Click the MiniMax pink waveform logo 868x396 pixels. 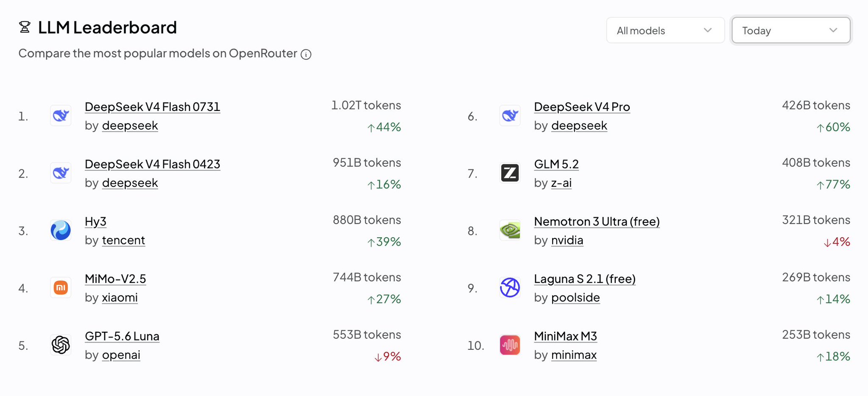(510, 345)
